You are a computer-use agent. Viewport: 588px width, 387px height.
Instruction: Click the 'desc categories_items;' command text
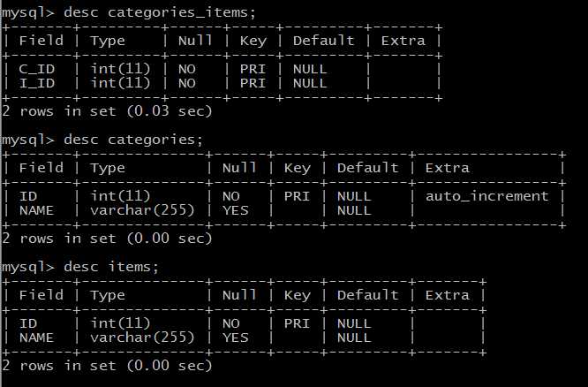click(x=160, y=12)
